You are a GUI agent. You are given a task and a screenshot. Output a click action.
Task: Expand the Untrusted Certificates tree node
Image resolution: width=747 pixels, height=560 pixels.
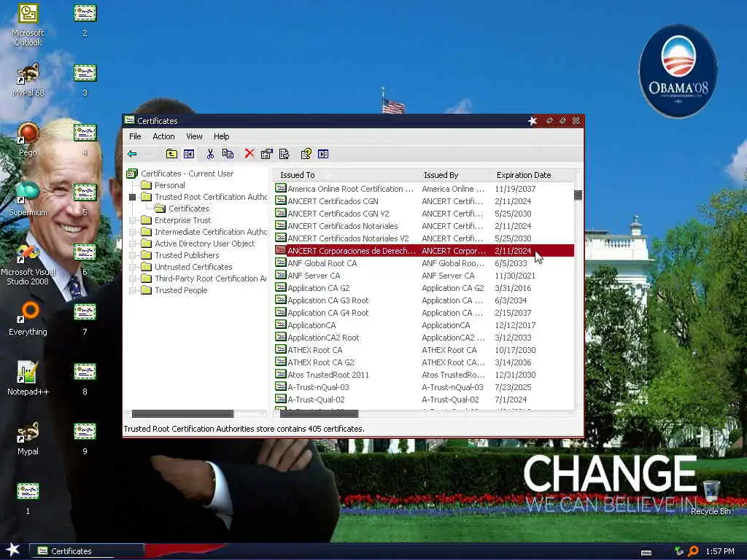(x=133, y=267)
